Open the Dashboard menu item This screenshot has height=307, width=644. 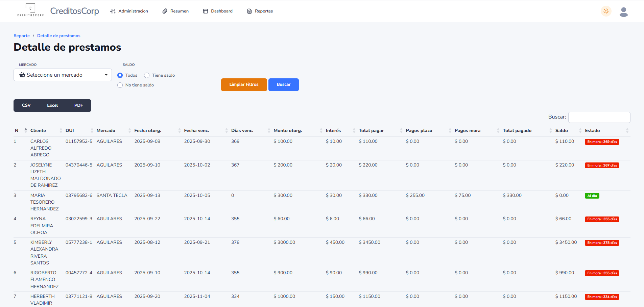[218, 11]
